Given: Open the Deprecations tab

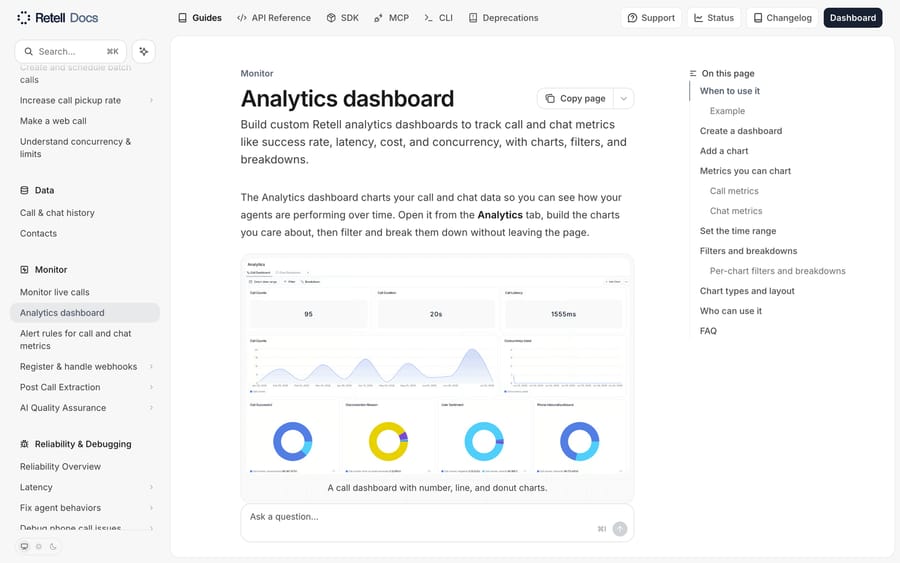Looking at the screenshot, I should (x=504, y=18).
